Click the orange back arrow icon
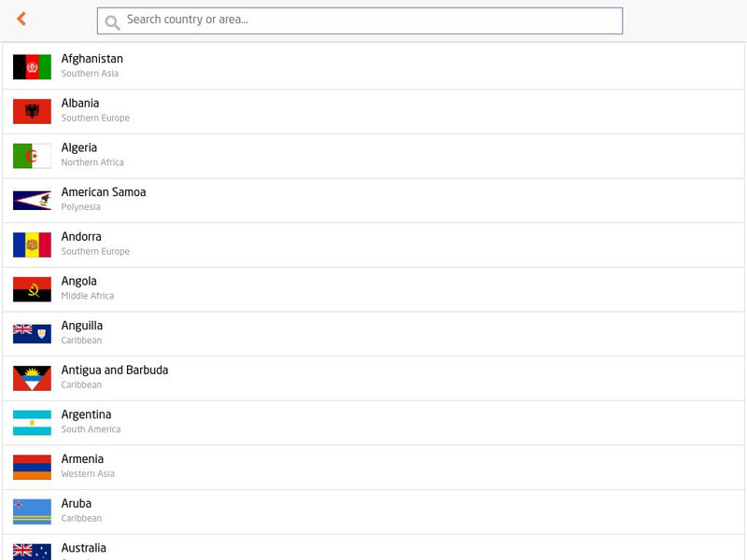747x560 pixels. (21, 19)
